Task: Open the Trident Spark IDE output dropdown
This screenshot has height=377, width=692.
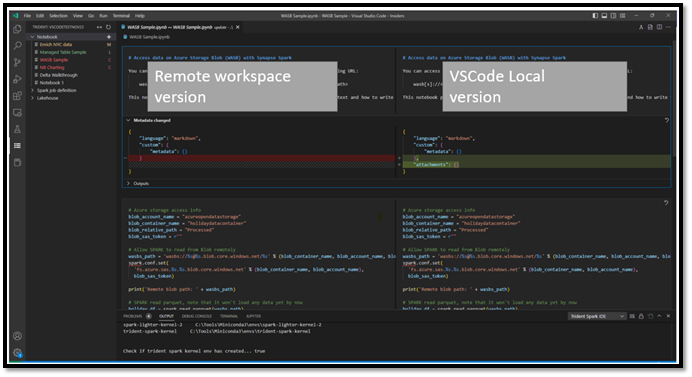Action: (x=597, y=316)
